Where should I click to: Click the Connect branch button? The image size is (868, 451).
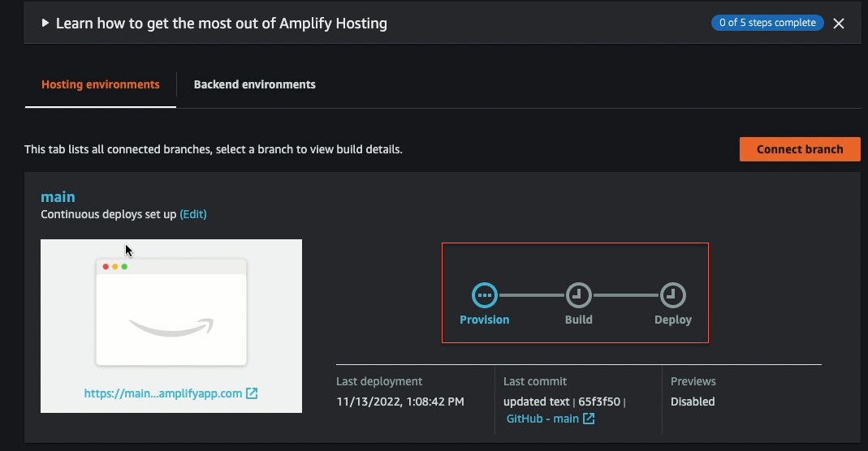point(800,149)
